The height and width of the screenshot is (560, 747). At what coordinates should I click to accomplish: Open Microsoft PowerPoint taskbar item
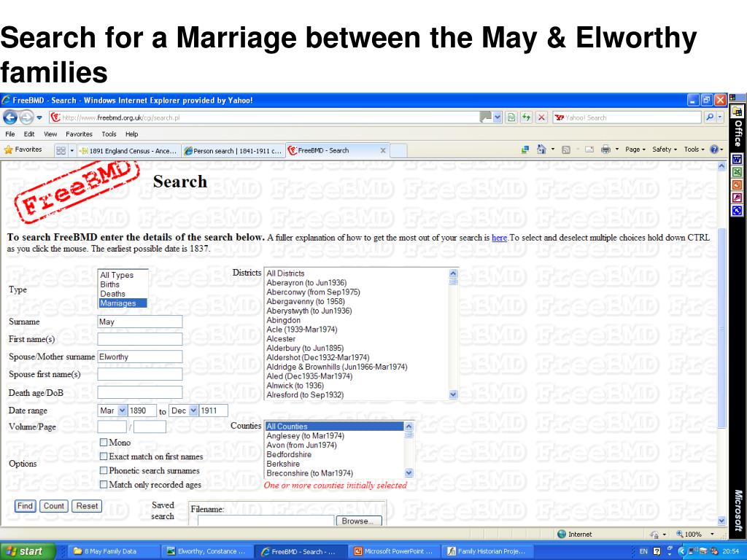(393, 551)
